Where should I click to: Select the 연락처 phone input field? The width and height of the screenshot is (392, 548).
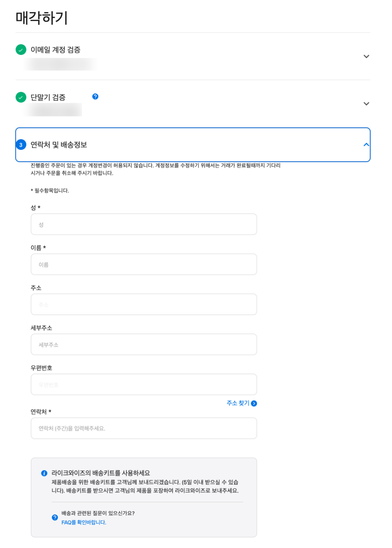tap(144, 428)
